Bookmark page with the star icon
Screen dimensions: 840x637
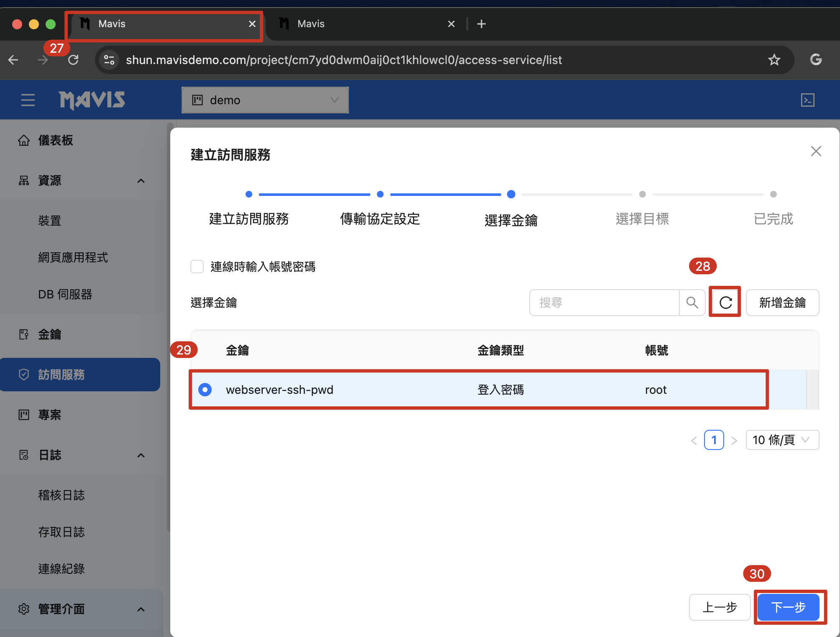tap(774, 60)
